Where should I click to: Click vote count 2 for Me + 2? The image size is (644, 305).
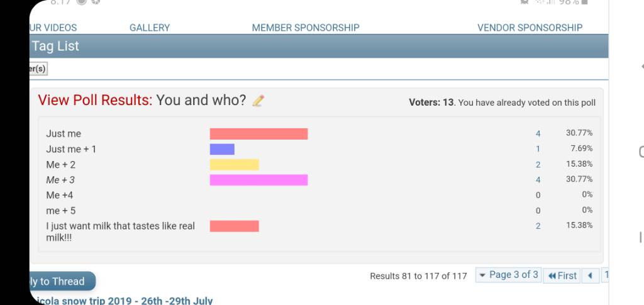pos(538,165)
